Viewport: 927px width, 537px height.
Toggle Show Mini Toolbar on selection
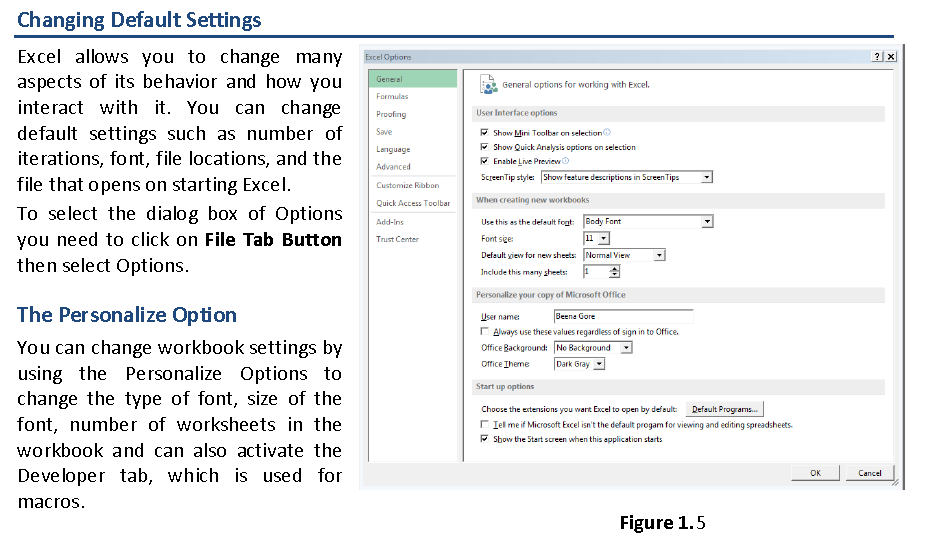pyautogui.click(x=485, y=132)
